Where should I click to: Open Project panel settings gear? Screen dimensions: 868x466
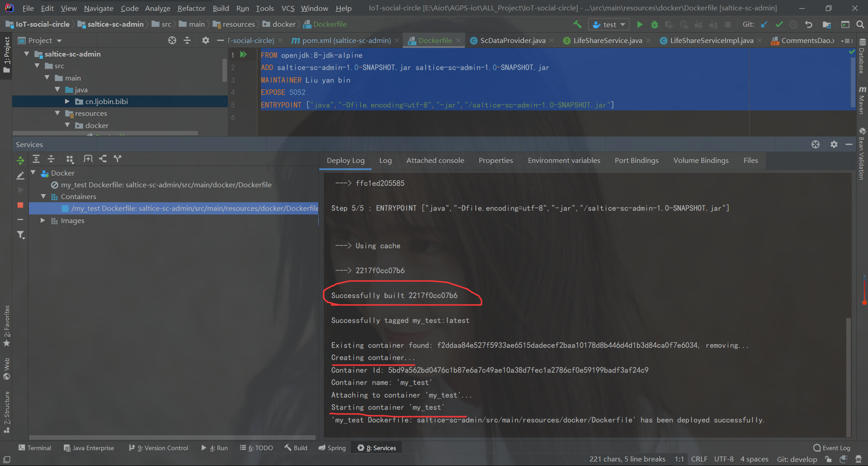tap(206, 41)
